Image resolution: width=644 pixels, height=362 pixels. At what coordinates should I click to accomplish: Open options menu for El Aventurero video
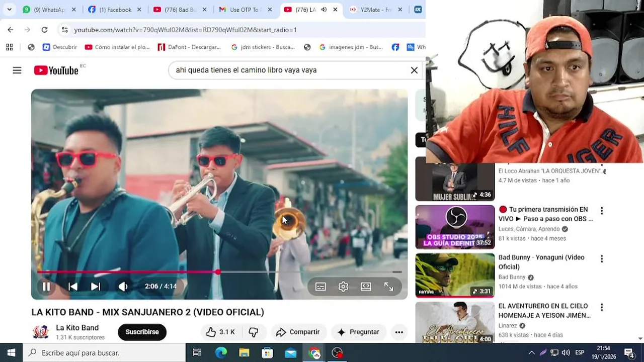click(601, 307)
